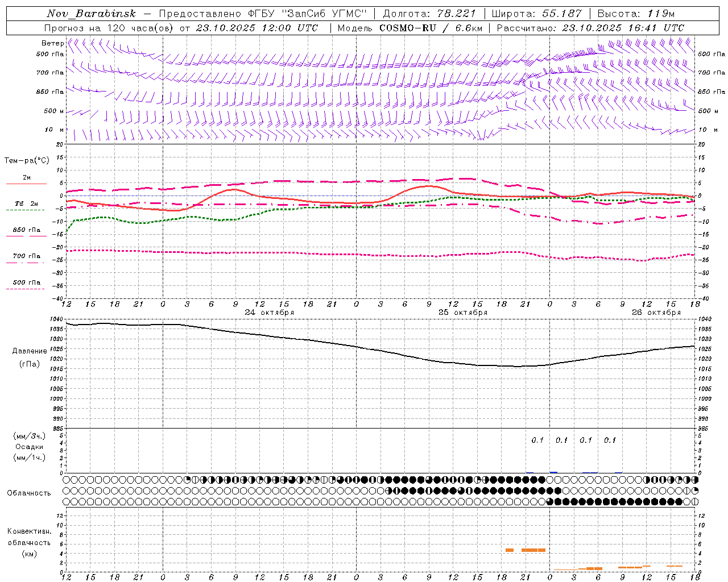Click the (мм/1ч.) precipitation unit label

[30, 458]
